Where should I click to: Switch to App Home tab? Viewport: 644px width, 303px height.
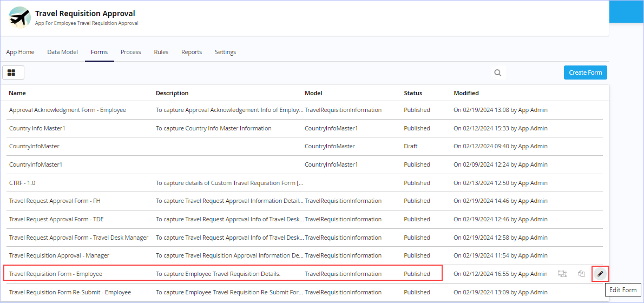[x=20, y=52]
